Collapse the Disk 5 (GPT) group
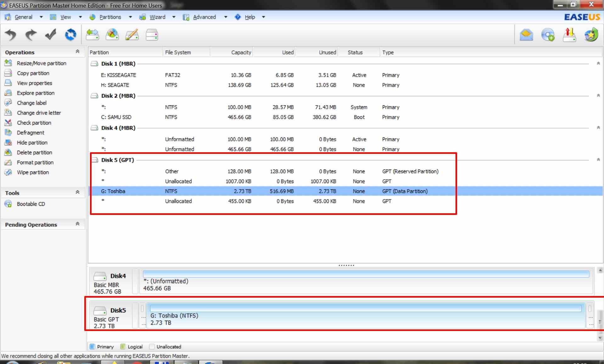The image size is (604, 364). [598, 160]
